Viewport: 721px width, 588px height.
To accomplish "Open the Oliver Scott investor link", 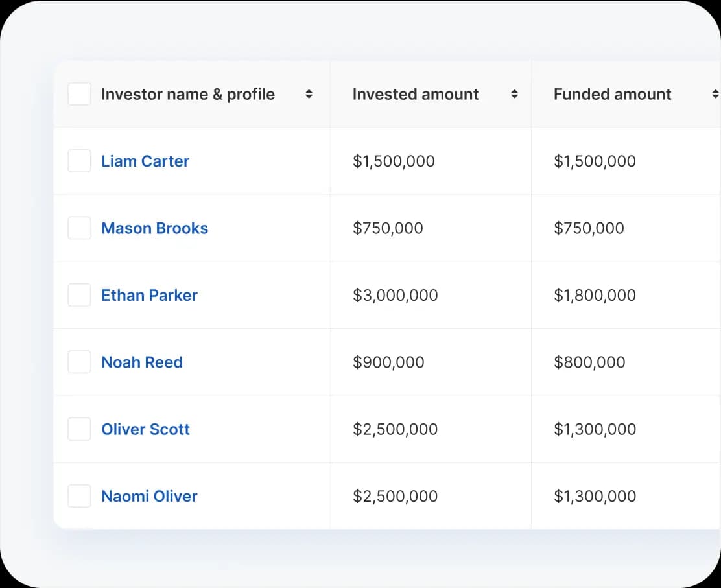I will [145, 429].
